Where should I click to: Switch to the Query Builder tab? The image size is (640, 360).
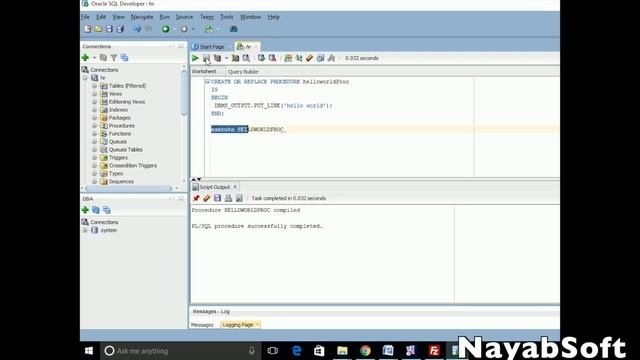[243, 71]
